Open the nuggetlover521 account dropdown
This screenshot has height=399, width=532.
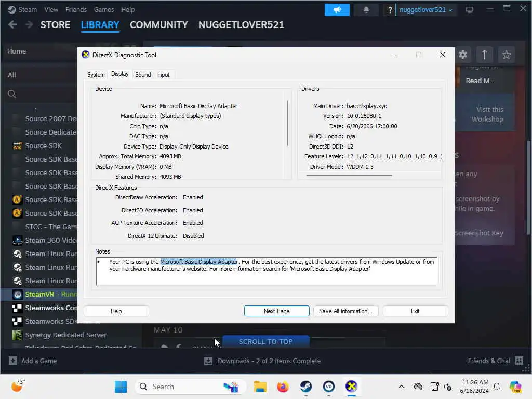[426, 10]
